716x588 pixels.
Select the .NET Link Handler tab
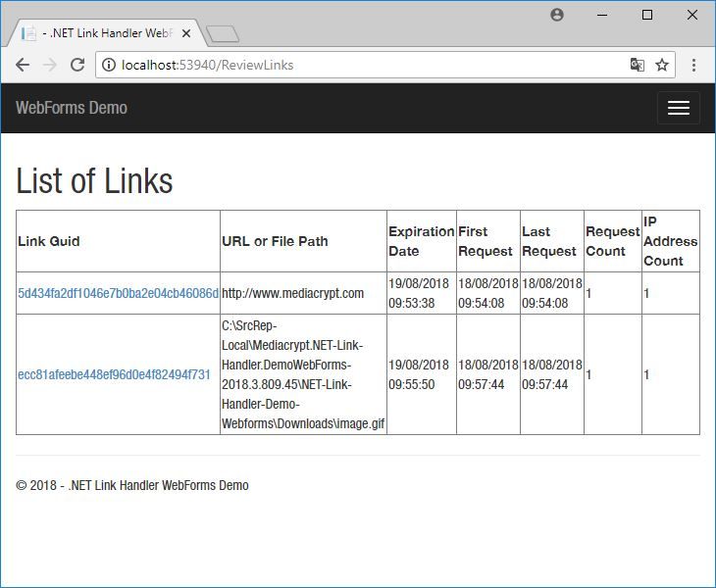point(103,33)
